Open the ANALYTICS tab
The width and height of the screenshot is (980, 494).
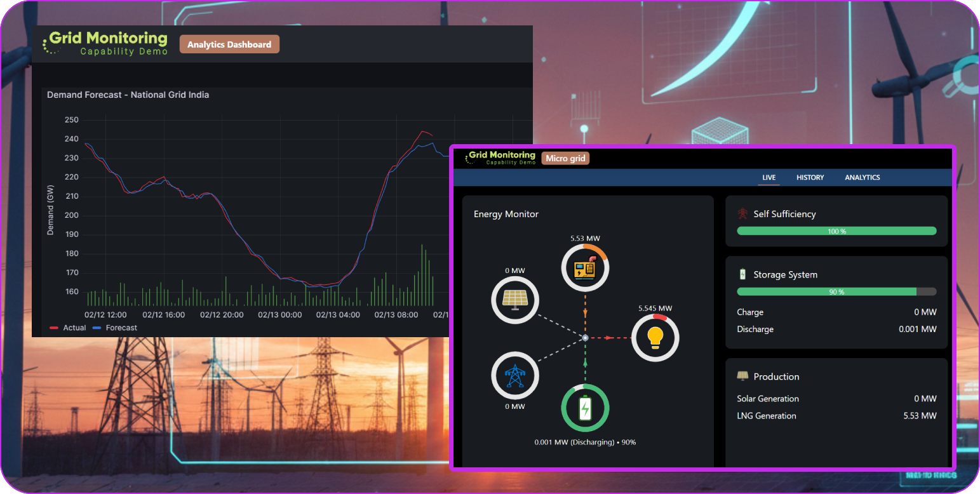pos(862,178)
